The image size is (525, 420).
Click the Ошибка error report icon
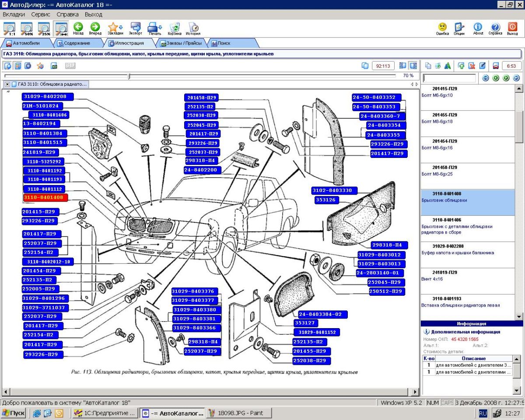[x=442, y=28]
